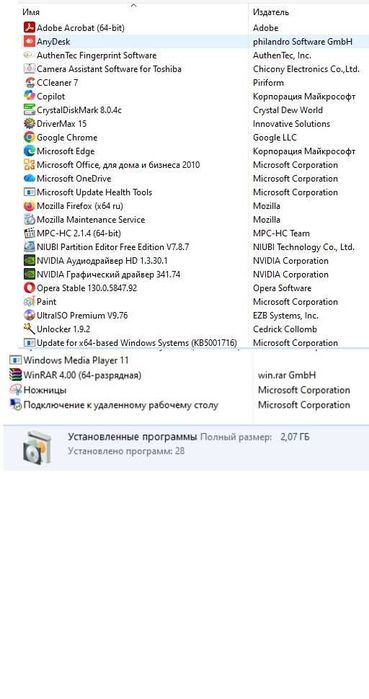Click the Microsoft Edge icon

(x=29, y=151)
